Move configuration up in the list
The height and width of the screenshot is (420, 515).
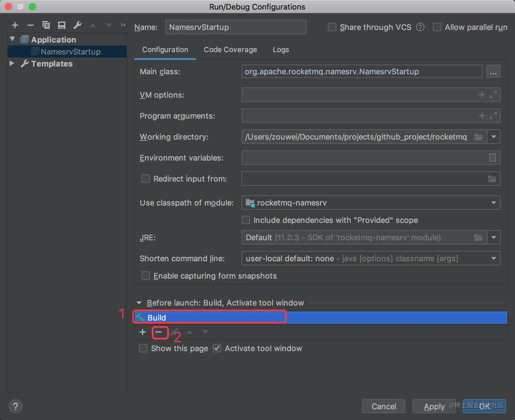coord(93,25)
